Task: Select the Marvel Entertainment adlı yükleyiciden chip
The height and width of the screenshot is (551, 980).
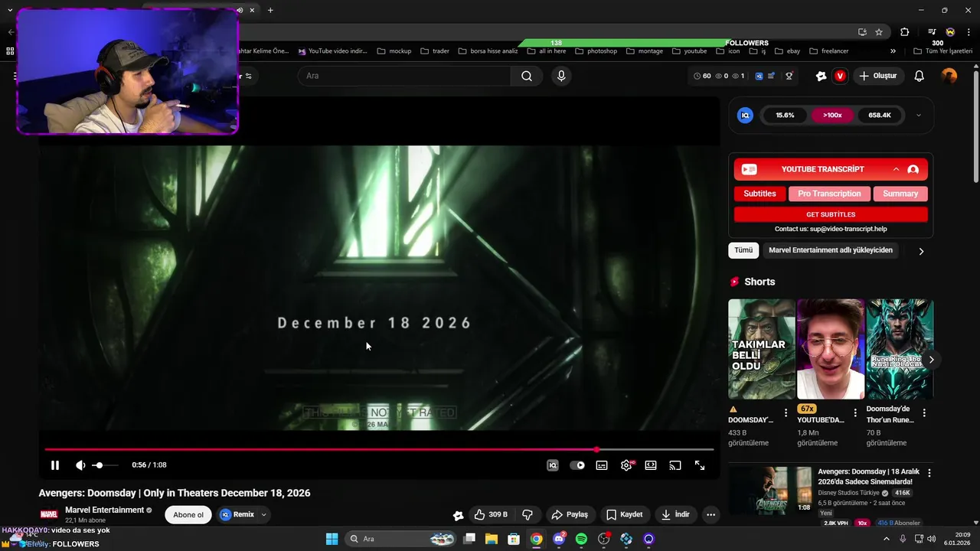Action: click(831, 250)
